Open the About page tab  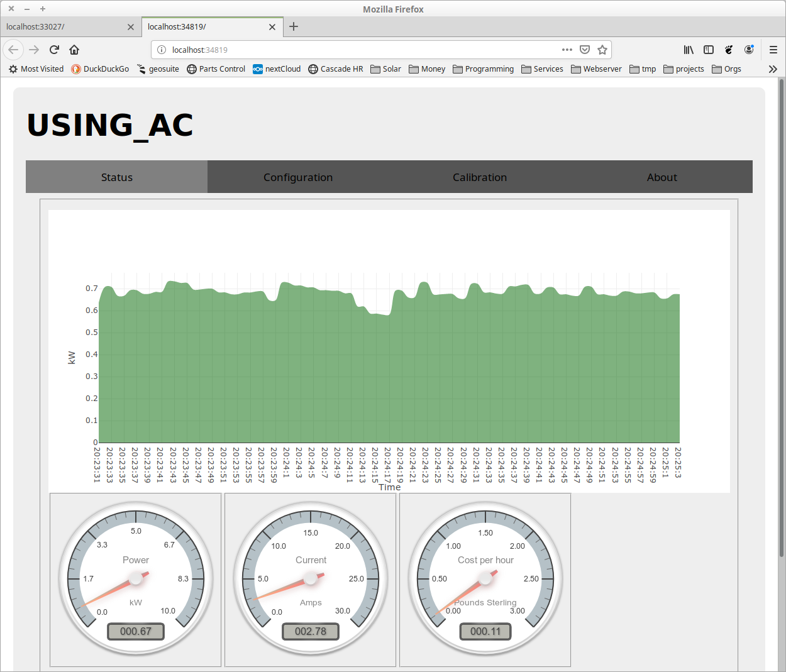(x=662, y=177)
